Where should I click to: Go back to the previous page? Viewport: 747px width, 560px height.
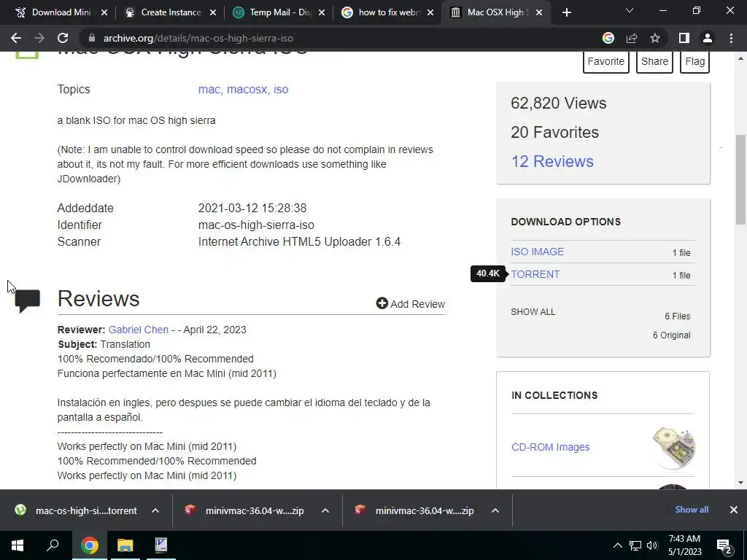[x=16, y=38]
